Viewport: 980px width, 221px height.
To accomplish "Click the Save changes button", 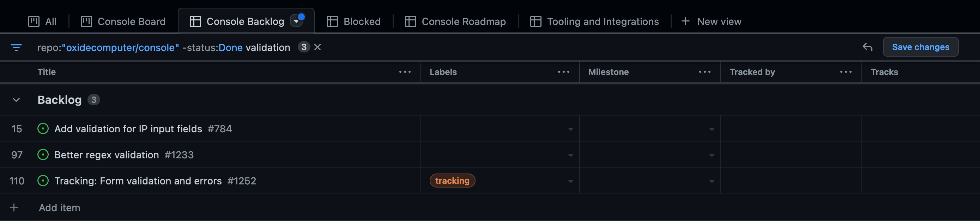I will pyautogui.click(x=921, y=47).
